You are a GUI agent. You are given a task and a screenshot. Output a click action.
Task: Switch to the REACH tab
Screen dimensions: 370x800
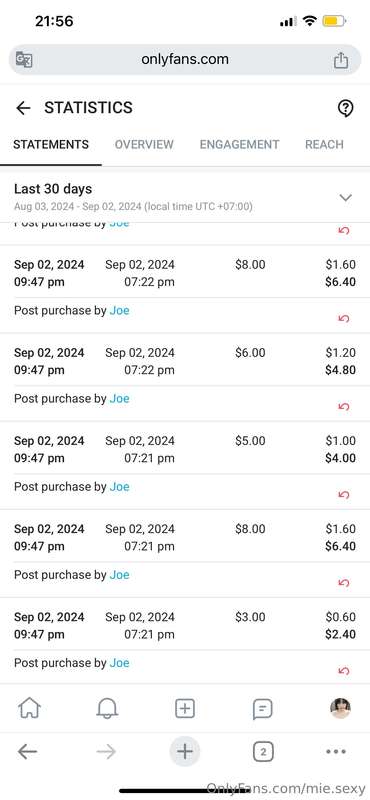pos(324,144)
